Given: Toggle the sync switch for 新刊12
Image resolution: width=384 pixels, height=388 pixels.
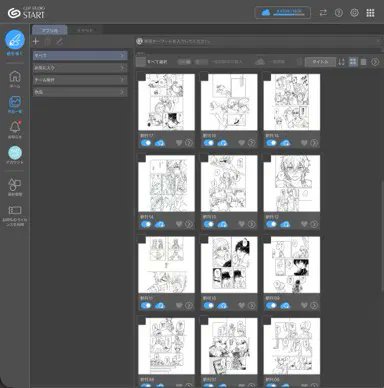Looking at the screenshot, I should (271, 224).
